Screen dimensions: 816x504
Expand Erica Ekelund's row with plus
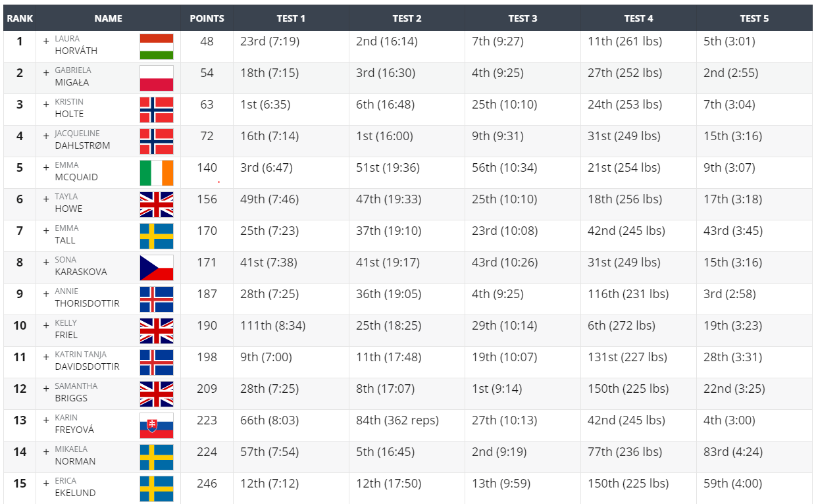46,483
